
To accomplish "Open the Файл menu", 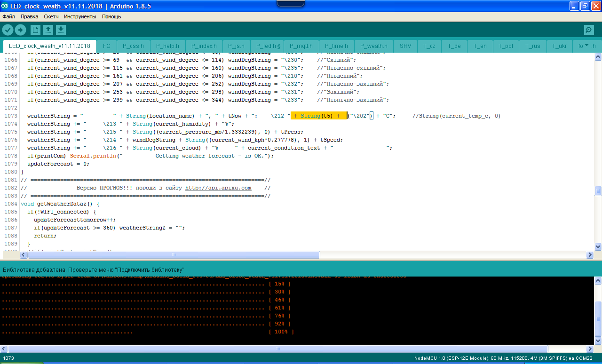I will [8, 16].
